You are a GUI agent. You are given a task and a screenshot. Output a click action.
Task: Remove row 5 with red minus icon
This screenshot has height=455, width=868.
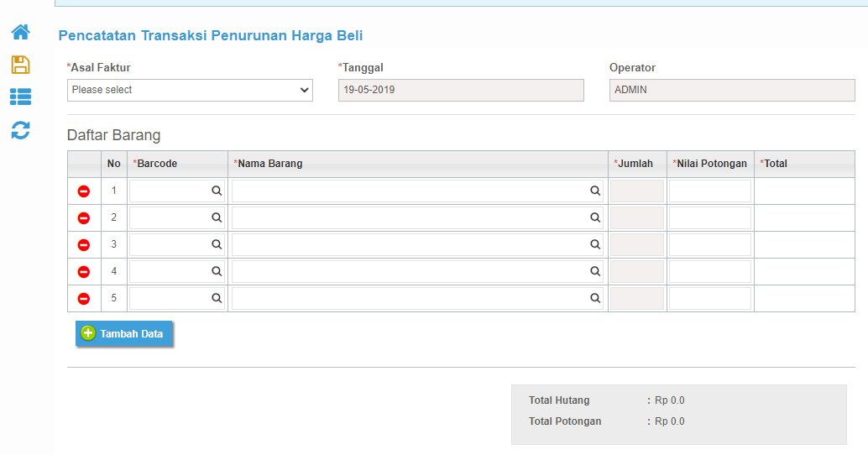point(84,299)
